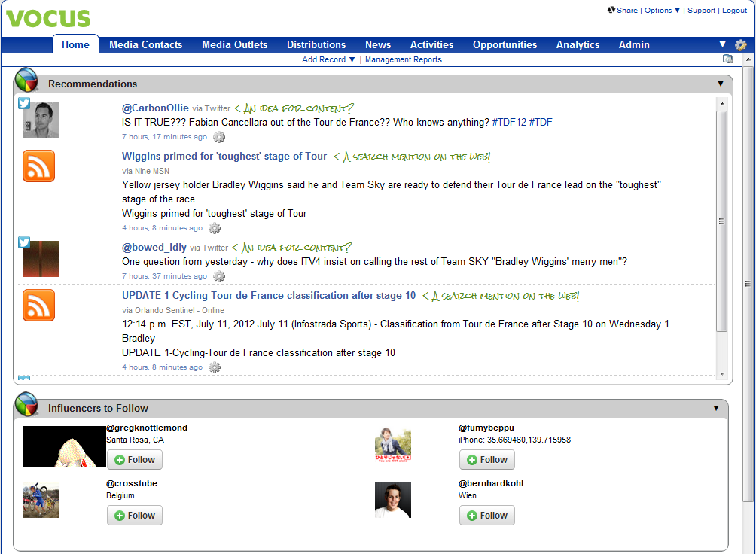Open the Activities tab
This screenshot has height=554, width=756.
(x=431, y=45)
